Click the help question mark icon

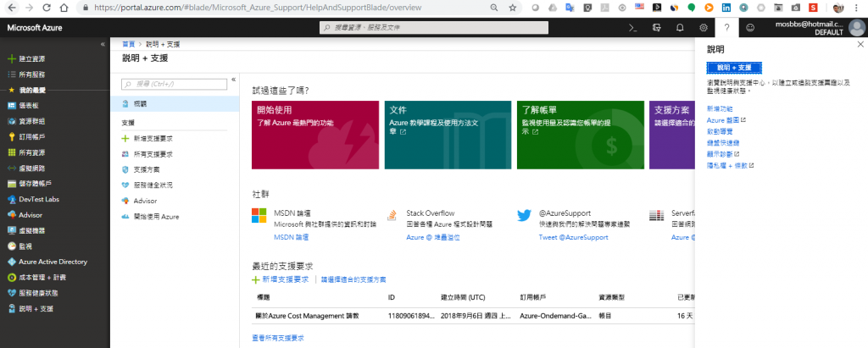point(726,27)
